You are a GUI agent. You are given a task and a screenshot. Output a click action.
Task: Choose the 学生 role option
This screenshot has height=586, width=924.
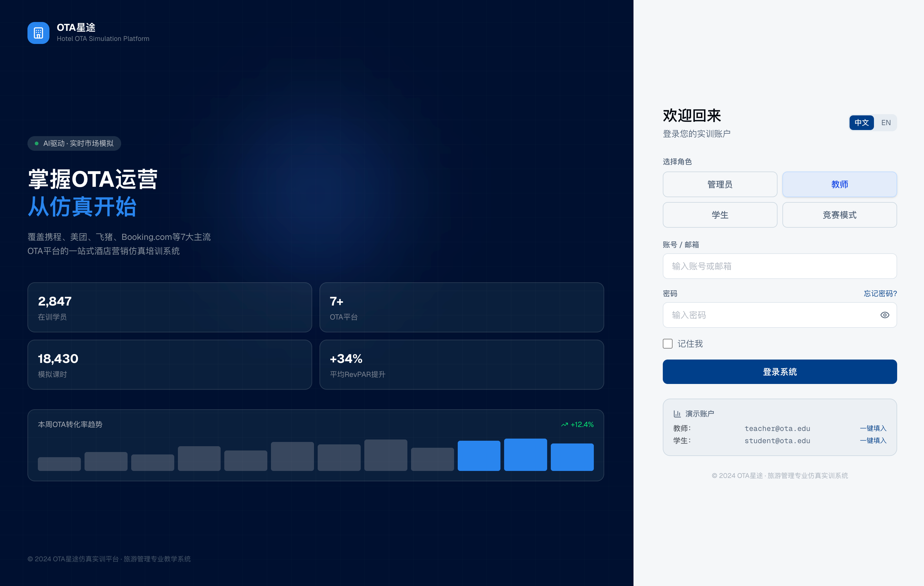click(720, 215)
